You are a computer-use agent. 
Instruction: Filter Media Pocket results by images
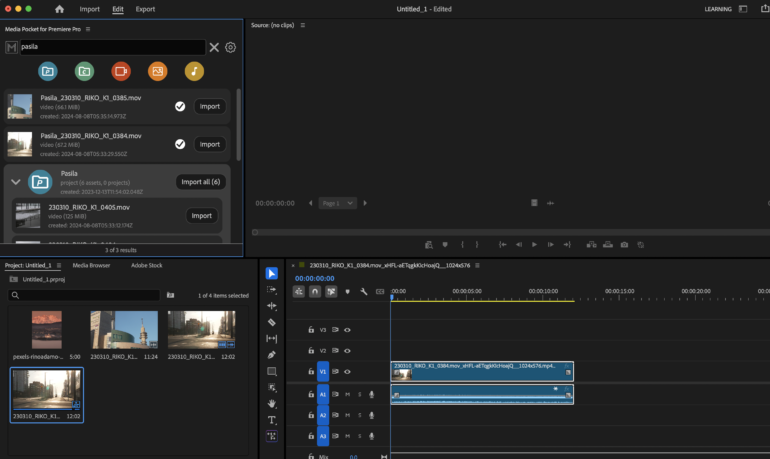158,71
